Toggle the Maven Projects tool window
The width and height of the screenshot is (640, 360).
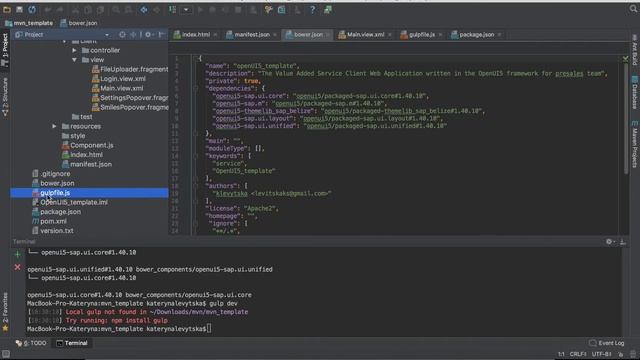pyautogui.click(x=635, y=144)
